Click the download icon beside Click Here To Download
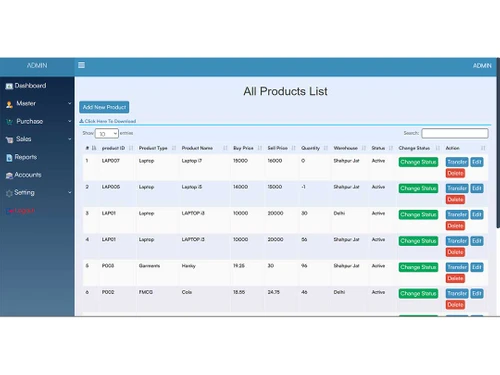This screenshot has height=375, width=500. 81,121
